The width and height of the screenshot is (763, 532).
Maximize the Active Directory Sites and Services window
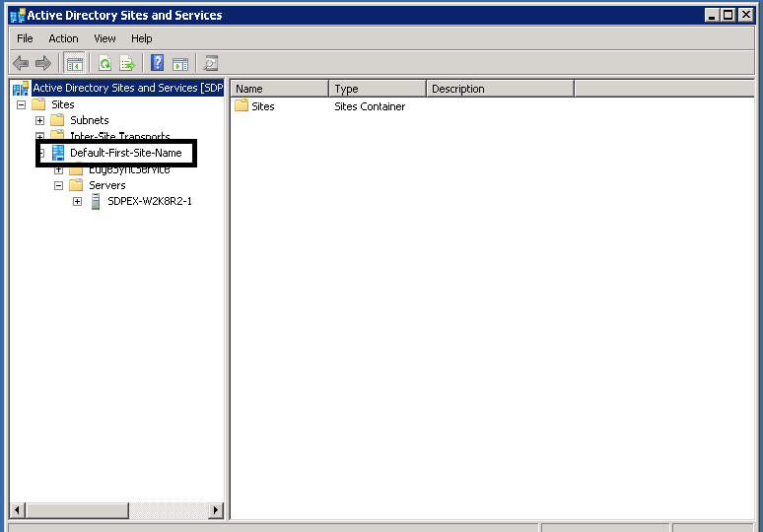coord(728,16)
